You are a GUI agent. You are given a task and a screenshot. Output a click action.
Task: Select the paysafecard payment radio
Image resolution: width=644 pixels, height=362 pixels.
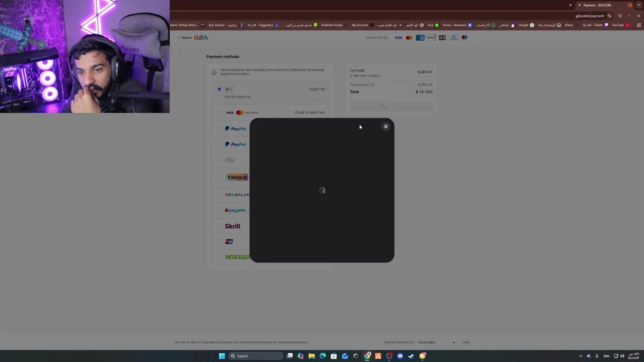[x=219, y=210]
